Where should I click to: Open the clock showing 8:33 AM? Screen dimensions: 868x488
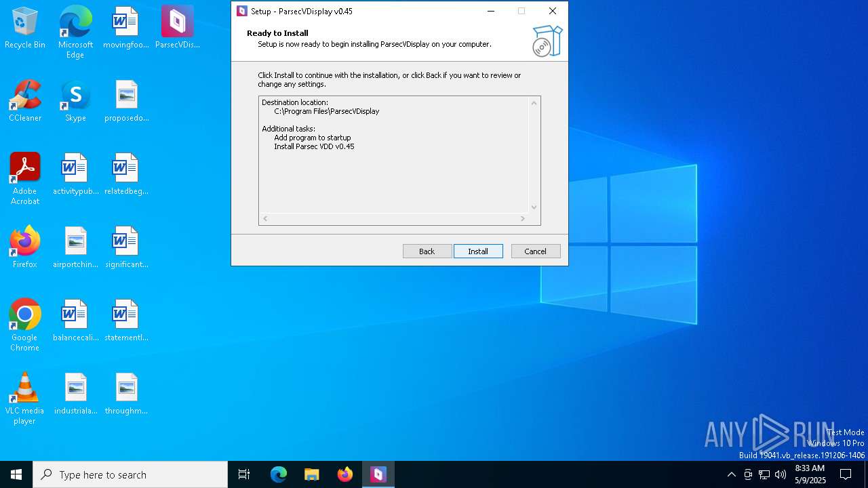pos(810,474)
